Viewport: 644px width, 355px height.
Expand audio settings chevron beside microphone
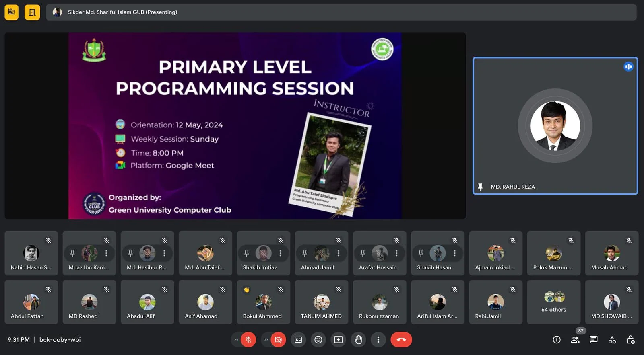coord(236,340)
